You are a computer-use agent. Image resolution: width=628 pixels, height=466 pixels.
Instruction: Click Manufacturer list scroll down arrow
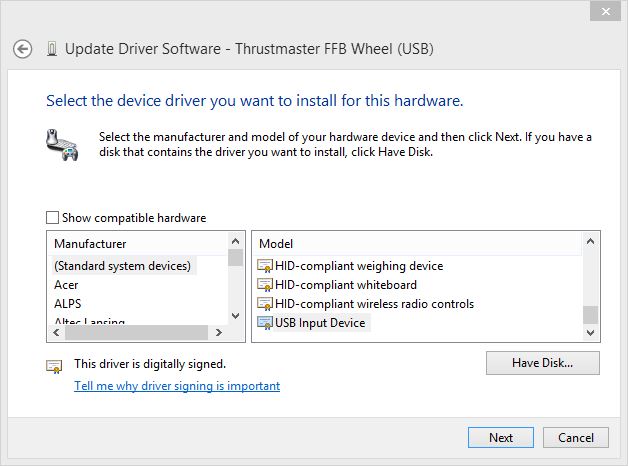click(x=236, y=316)
